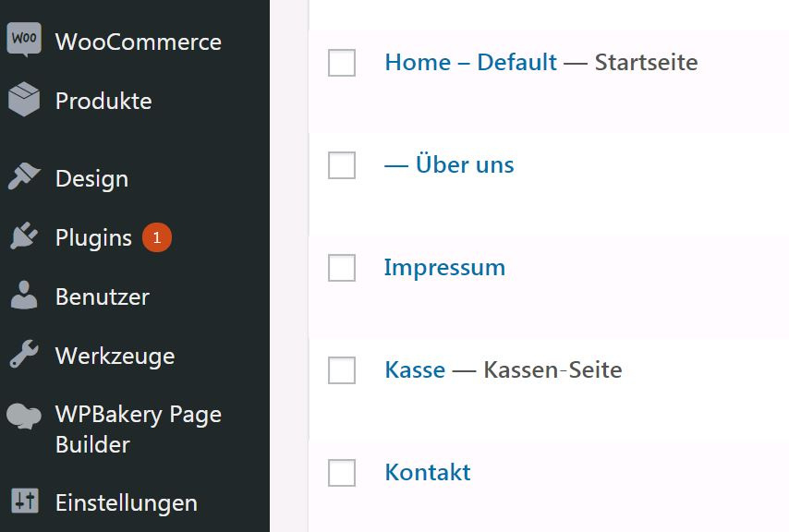Image resolution: width=789 pixels, height=532 pixels.
Task: Click the Design paintbrush icon
Action: 24,176
